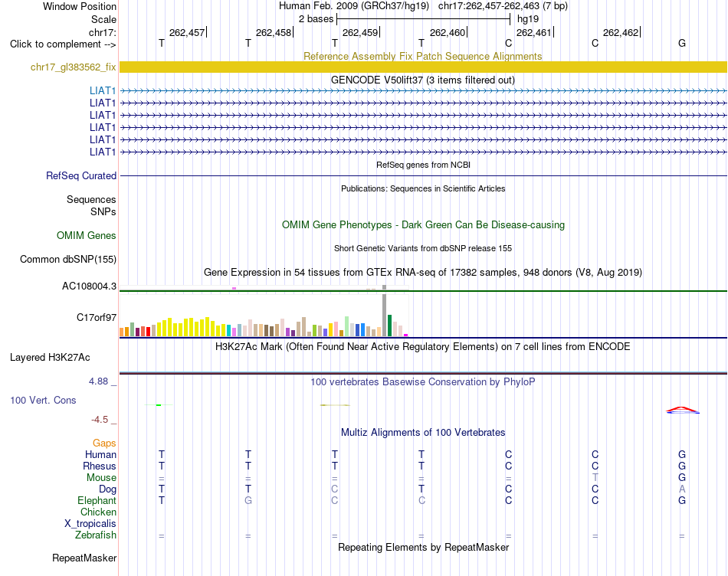Open the OMIM Genes track label
Viewport: 728px width, 576px height.
click(x=87, y=235)
